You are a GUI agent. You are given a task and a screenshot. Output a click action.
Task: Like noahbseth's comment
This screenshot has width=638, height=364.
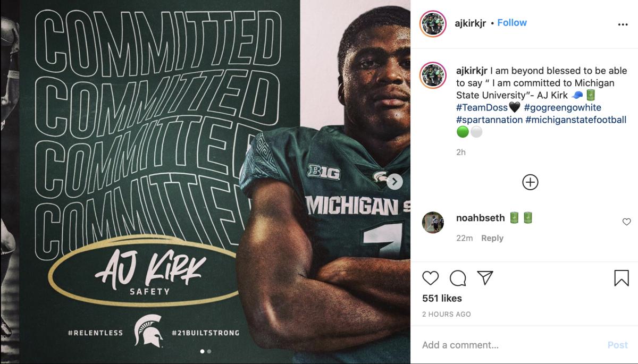coord(626,222)
